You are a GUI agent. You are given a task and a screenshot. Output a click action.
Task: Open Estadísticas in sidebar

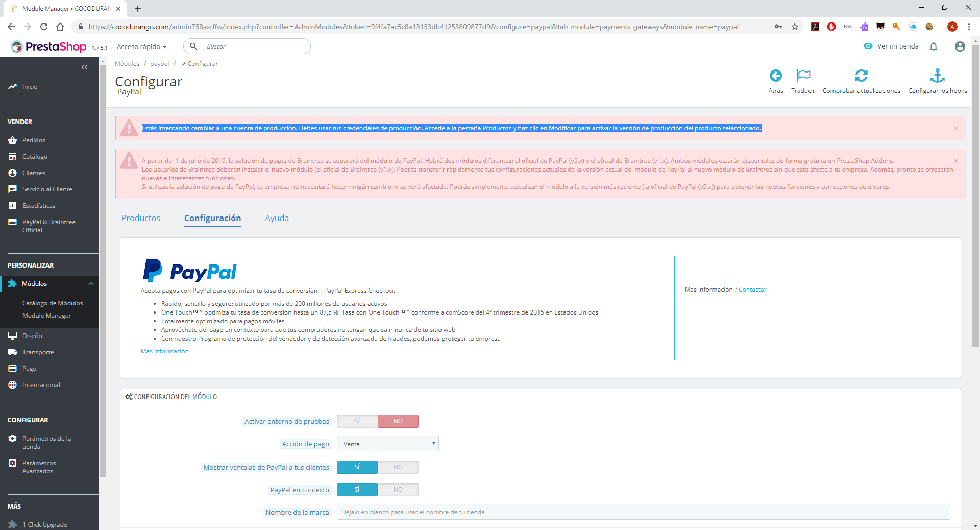39,205
